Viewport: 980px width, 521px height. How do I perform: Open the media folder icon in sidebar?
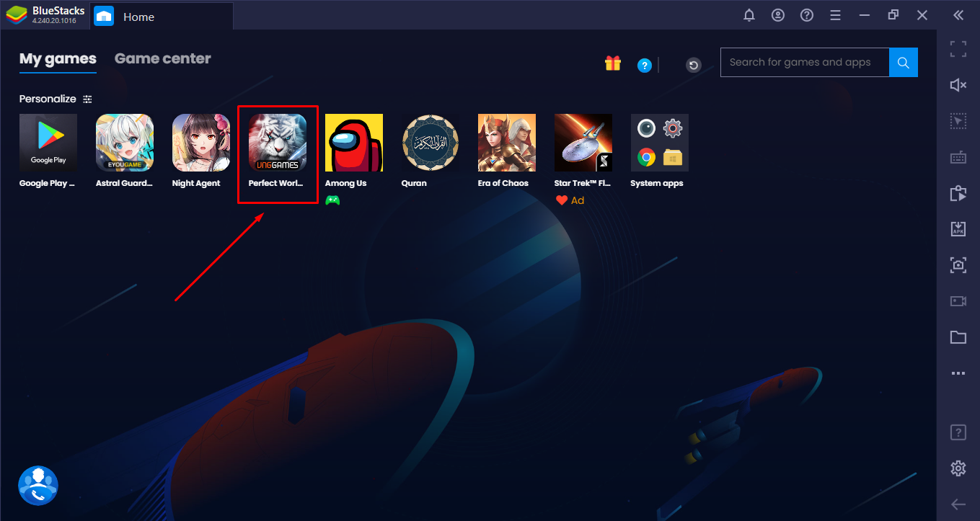[x=958, y=337]
